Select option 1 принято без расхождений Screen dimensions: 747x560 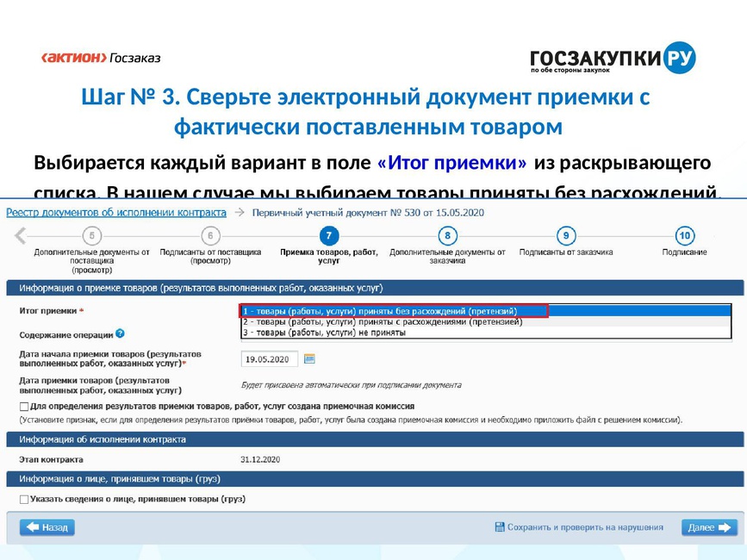click(x=486, y=311)
